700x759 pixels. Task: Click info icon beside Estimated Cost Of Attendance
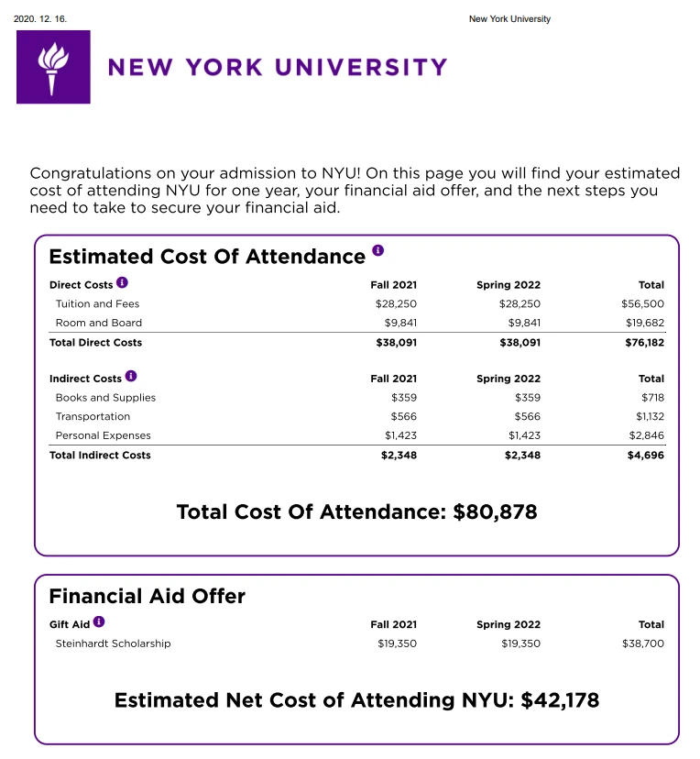pos(378,250)
